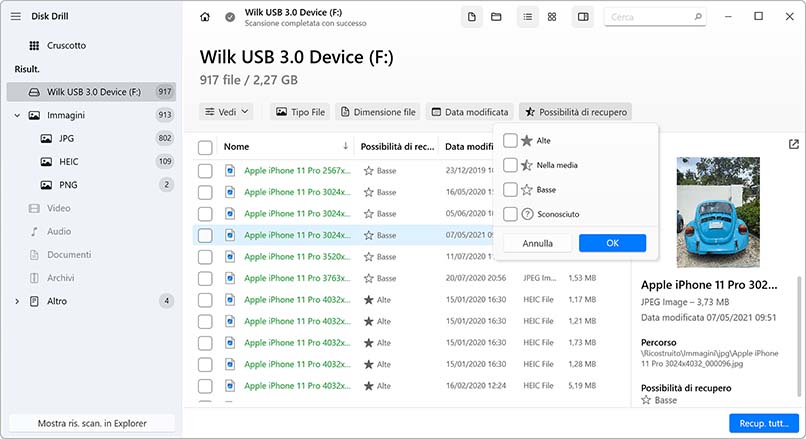Open the Data modificata filter
The image size is (806, 439).
click(470, 112)
